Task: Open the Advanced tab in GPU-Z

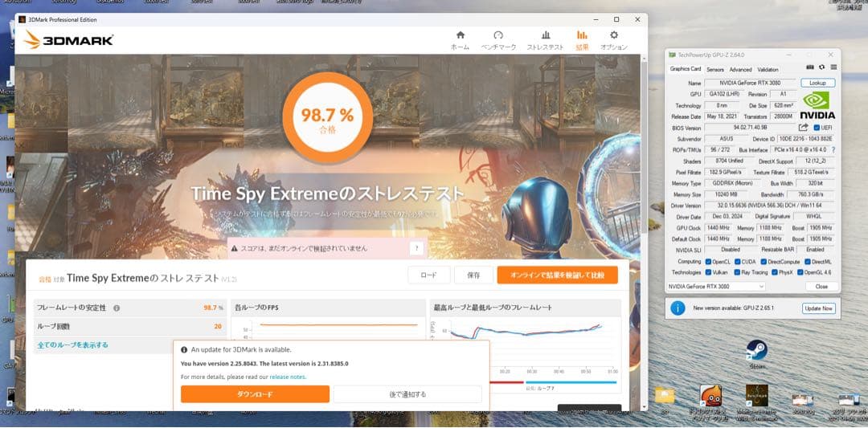Action: click(740, 70)
